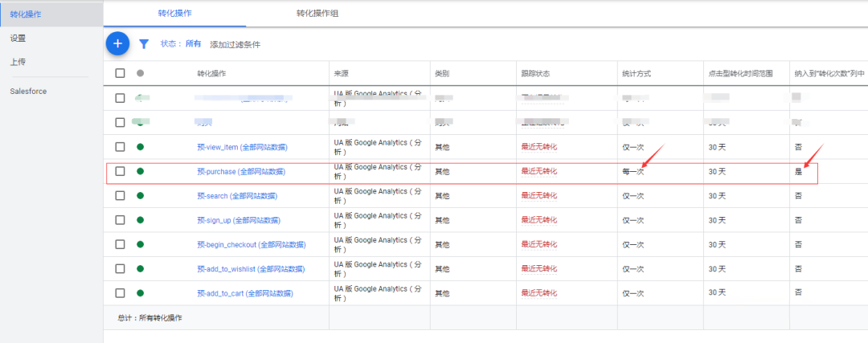Click green status dot of 预-view_item row
The height and width of the screenshot is (343, 868).
[x=140, y=147]
